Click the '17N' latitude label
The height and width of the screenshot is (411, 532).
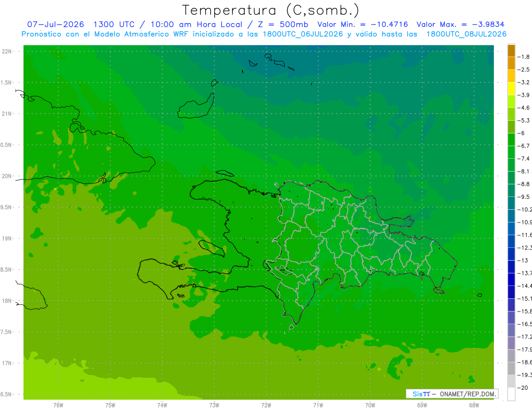tap(7, 363)
